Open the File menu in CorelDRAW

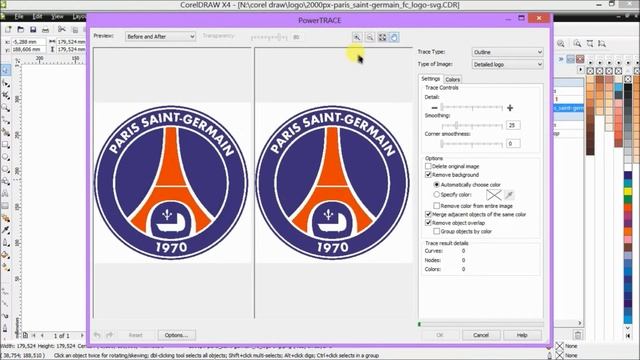click(19, 16)
